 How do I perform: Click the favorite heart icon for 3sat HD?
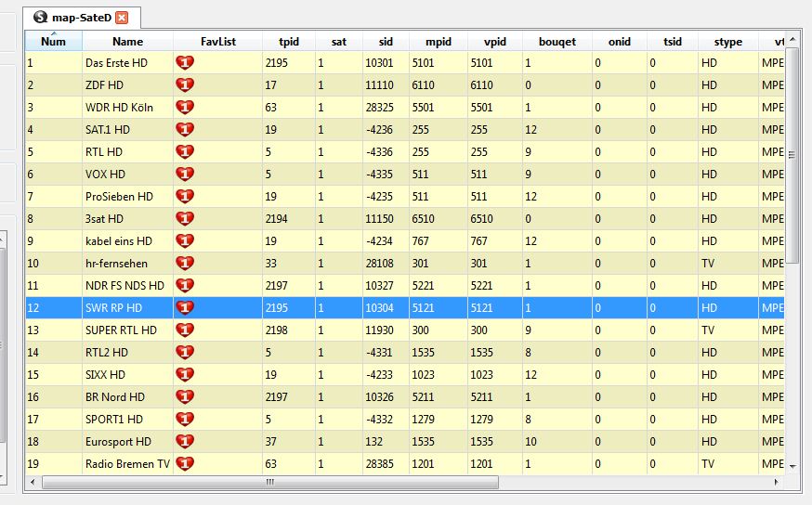pyautogui.click(x=185, y=218)
